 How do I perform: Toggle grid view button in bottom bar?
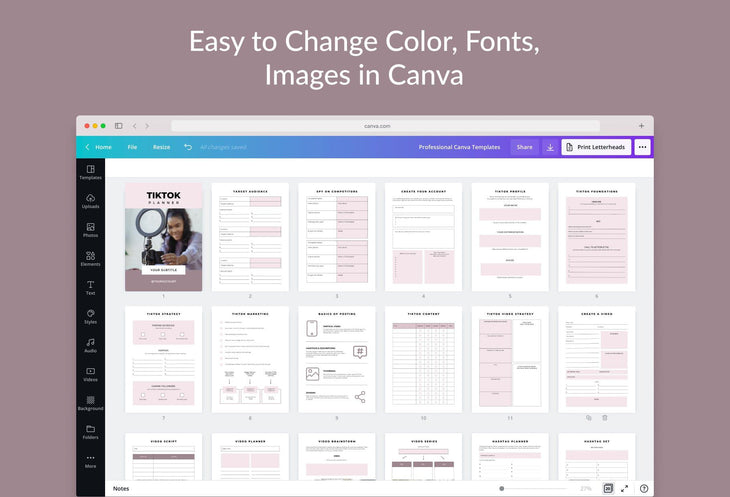pos(607,488)
